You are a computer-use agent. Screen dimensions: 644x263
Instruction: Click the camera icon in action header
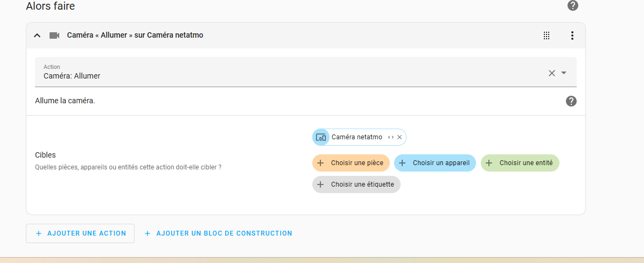point(54,35)
